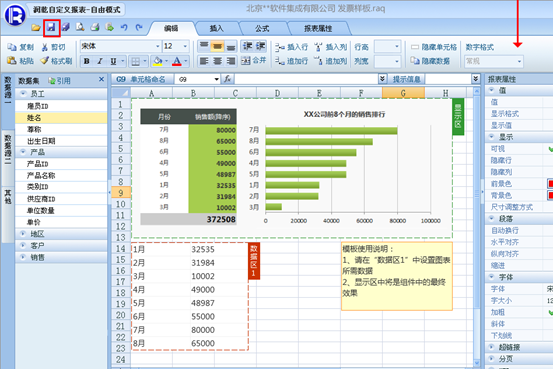
Task: Align text right
Action: [x=231, y=61]
